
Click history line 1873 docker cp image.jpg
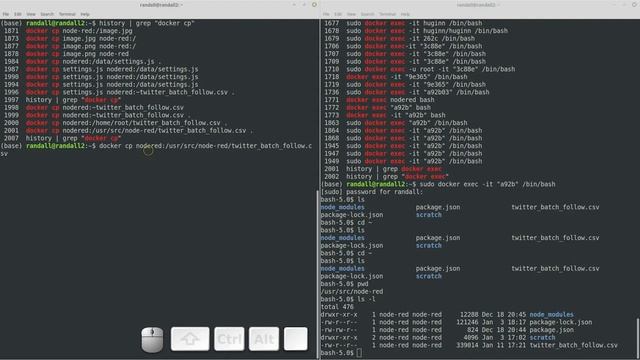point(70,38)
